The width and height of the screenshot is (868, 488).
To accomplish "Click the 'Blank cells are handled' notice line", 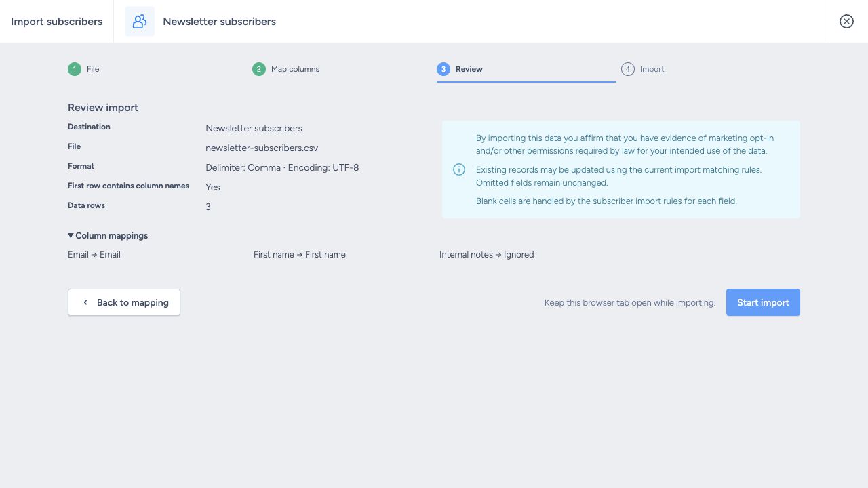I will (x=606, y=201).
